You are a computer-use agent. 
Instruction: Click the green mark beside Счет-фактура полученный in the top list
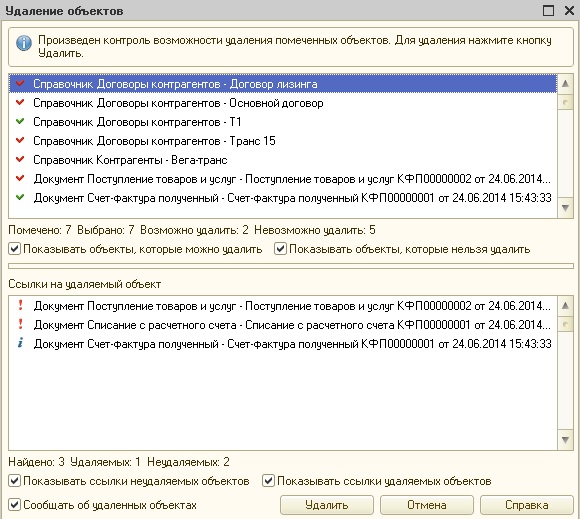point(20,197)
